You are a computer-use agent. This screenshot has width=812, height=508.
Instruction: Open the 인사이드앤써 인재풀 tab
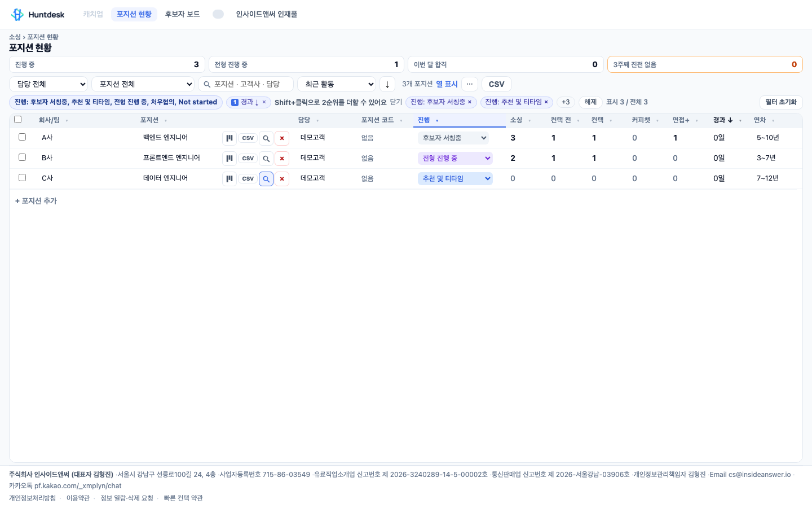[x=267, y=14]
